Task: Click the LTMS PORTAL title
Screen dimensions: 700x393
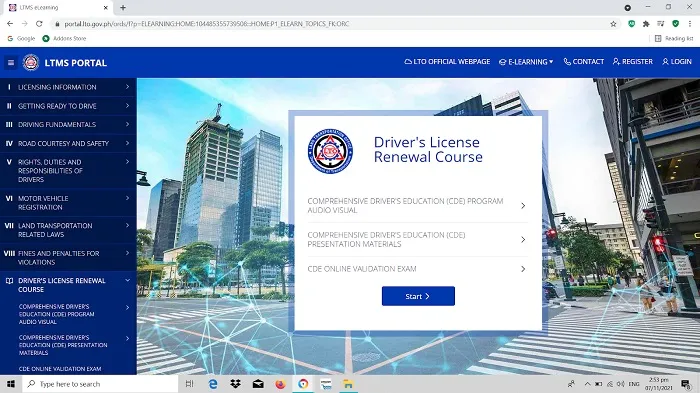Action: tap(75, 63)
